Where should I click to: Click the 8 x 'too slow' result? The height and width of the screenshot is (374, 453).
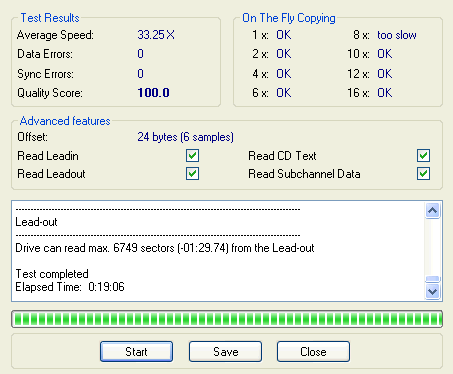397,35
